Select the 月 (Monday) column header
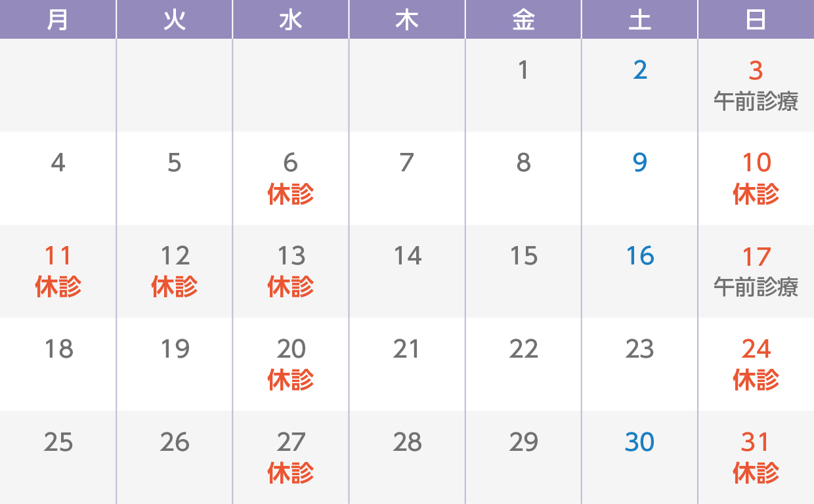 point(58,20)
